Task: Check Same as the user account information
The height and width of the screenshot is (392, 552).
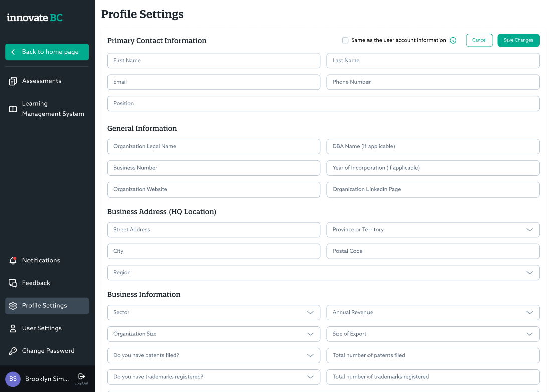Action: tap(345, 41)
